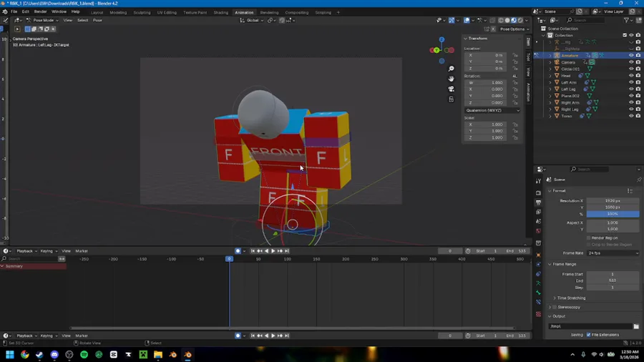Open the Pose Mode dropdown
Screen dimensions: 644x362
coord(43,20)
